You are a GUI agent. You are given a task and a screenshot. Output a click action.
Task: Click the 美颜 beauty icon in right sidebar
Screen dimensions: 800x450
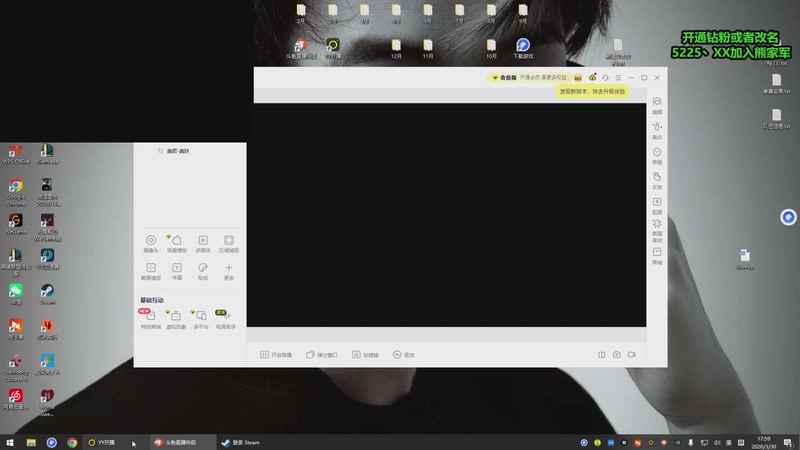pyautogui.click(x=657, y=104)
